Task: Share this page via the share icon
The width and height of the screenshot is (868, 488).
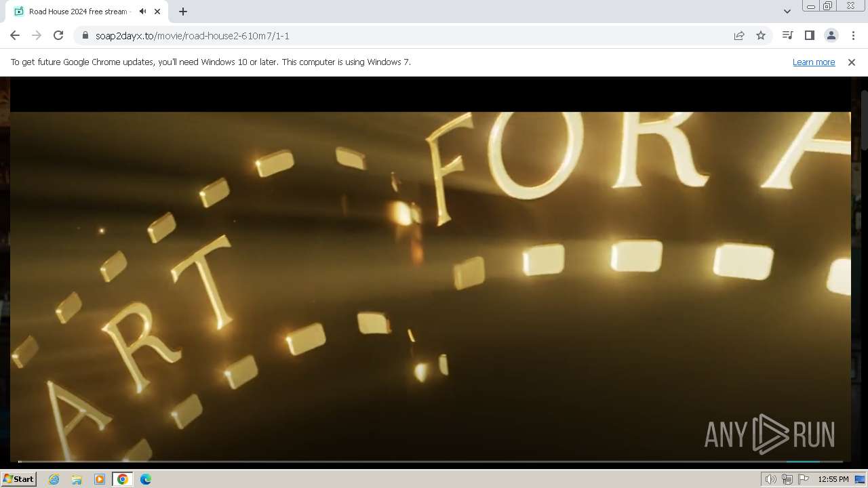Action: pos(739,35)
